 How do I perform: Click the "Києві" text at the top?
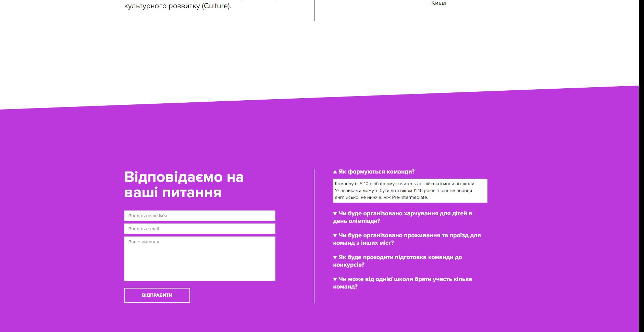(438, 3)
